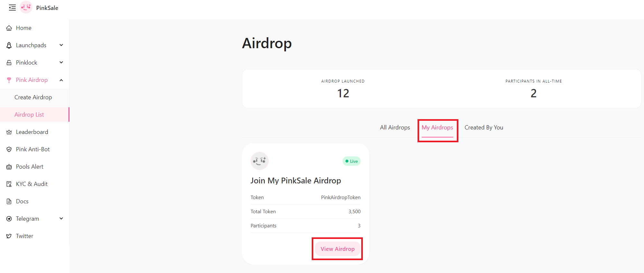Viewport: 644px width, 273px height.
Task: Switch to the All Airdrops tab
Action: tap(395, 127)
